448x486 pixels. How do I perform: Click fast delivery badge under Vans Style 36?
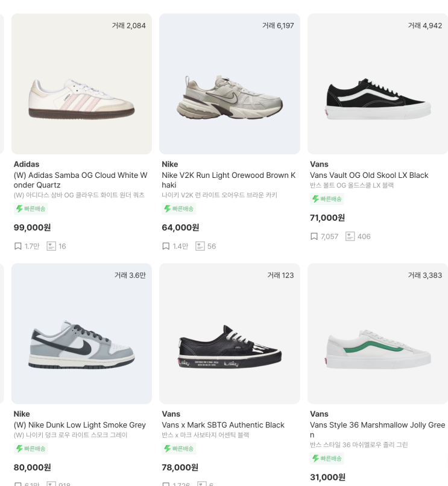click(x=327, y=458)
